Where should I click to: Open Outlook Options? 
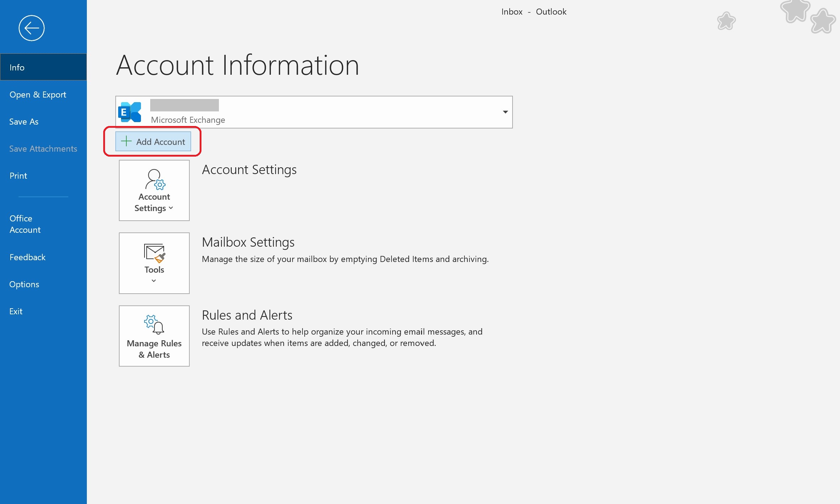coord(43,284)
